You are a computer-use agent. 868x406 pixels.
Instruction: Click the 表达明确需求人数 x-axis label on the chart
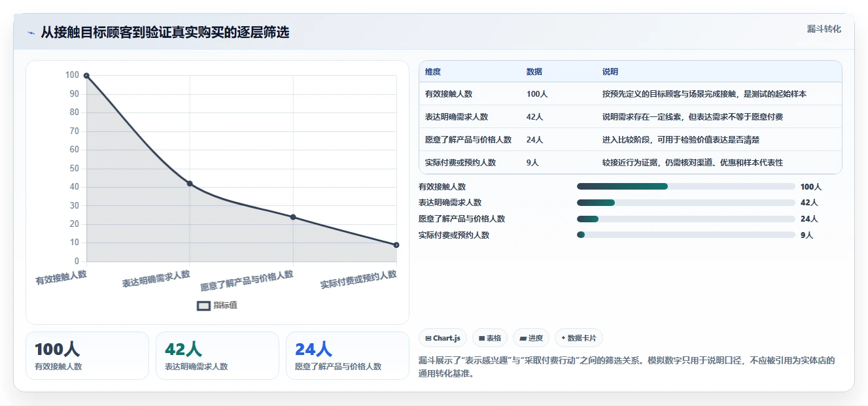coord(156,279)
